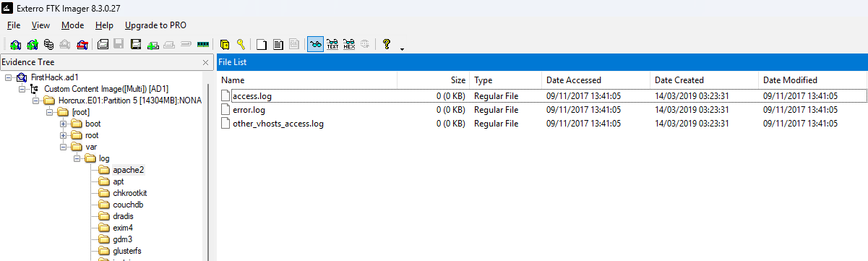Collapse the Horcrux.E01 Partition 5 node

pos(35,100)
